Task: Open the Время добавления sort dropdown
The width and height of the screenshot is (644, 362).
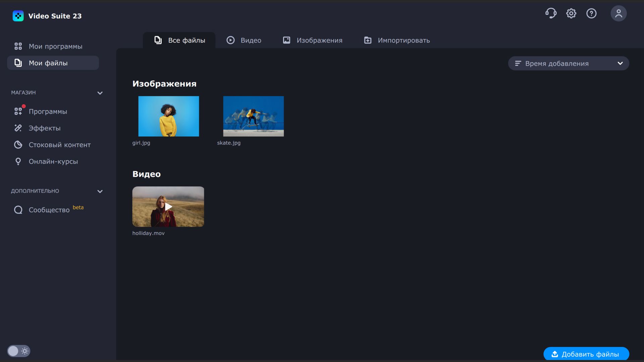Action: coord(569,63)
